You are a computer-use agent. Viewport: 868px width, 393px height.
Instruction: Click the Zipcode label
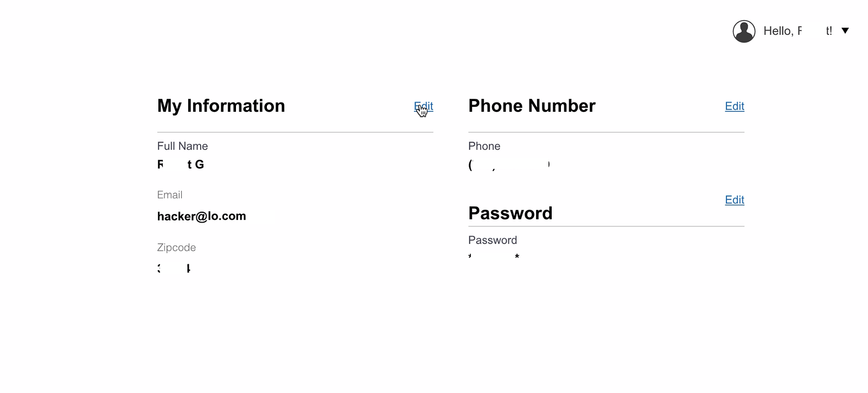click(176, 248)
